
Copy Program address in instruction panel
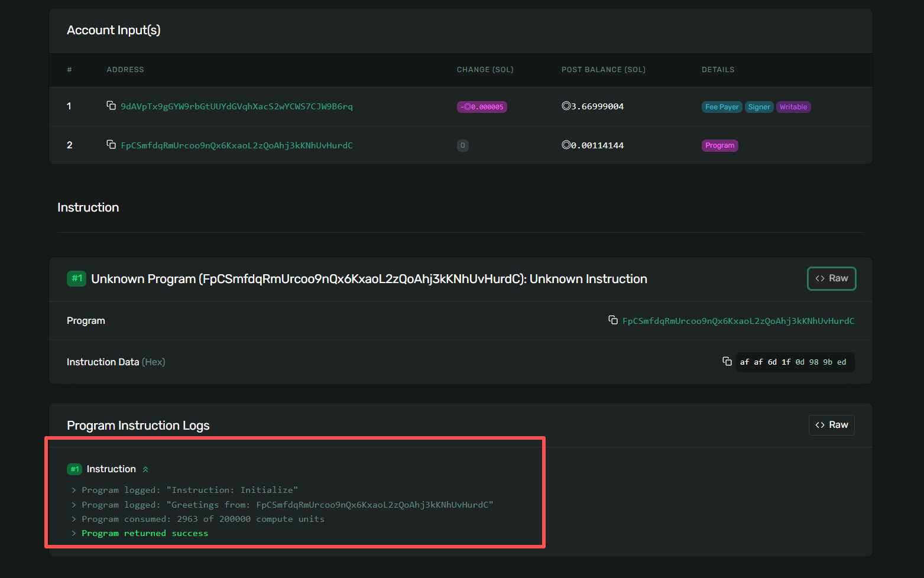tap(613, 320)
